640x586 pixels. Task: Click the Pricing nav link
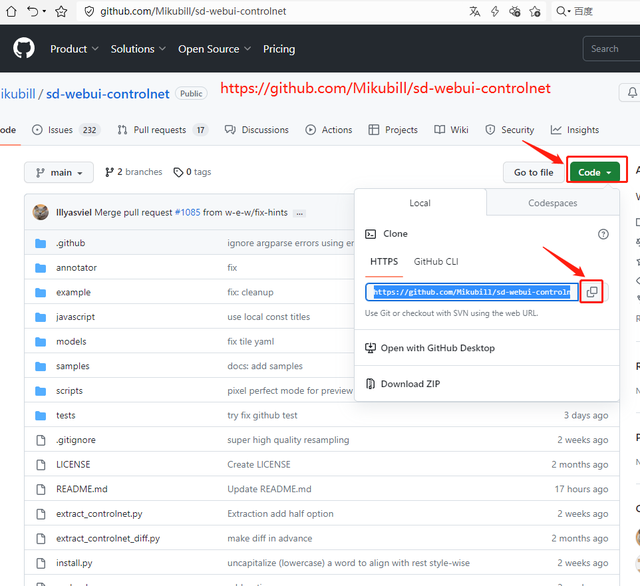coord(279,49)
